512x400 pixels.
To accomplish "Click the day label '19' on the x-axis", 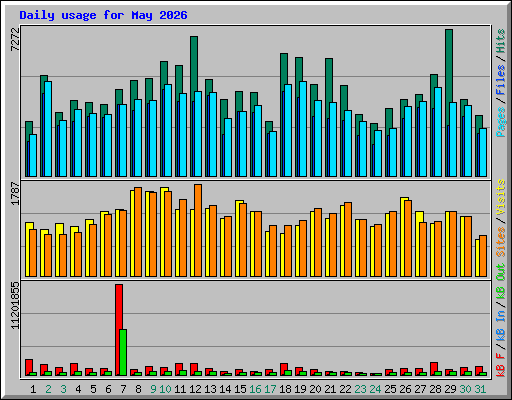I will click(x=300, y=389).
